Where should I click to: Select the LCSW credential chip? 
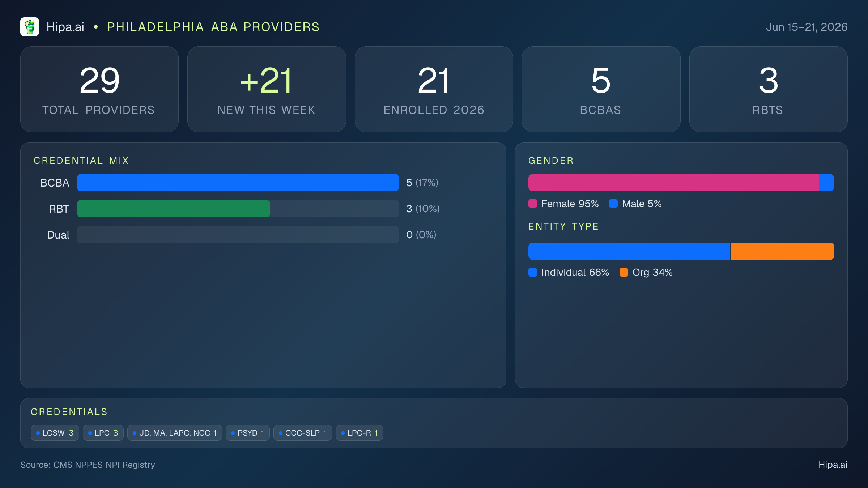click(x=55, y=433)
